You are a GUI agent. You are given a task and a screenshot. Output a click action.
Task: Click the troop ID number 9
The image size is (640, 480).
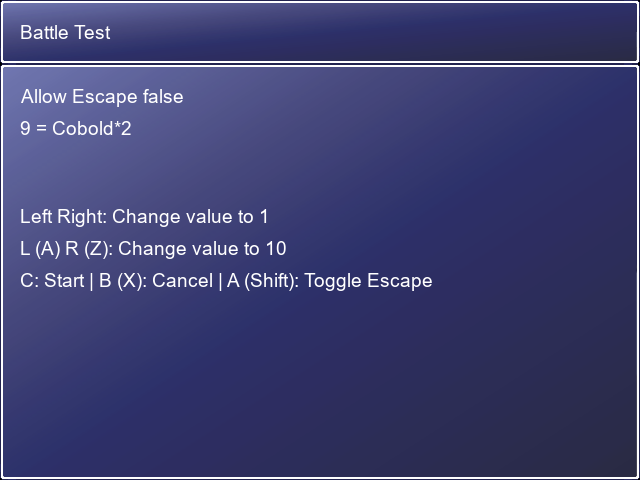(25, 129)
